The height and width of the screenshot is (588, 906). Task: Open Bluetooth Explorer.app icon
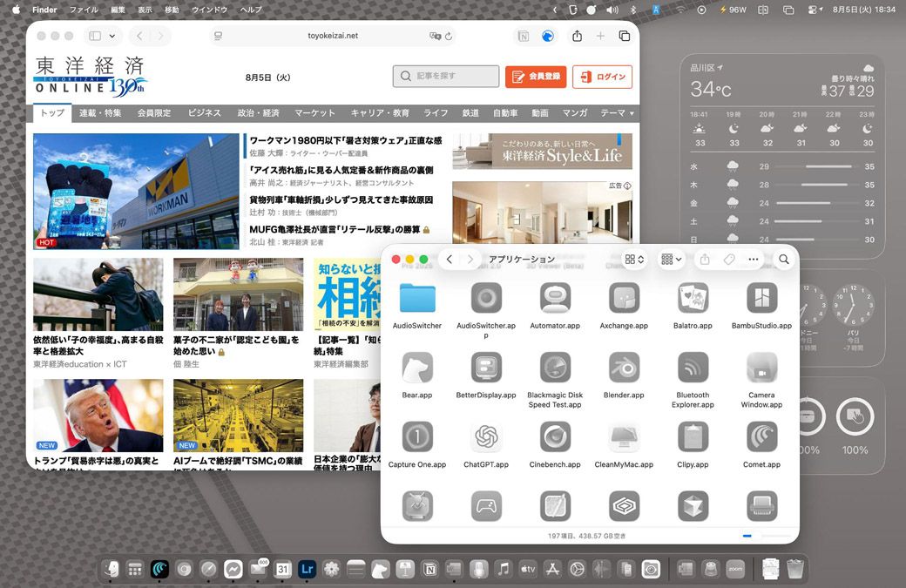[x=693, y=368]
